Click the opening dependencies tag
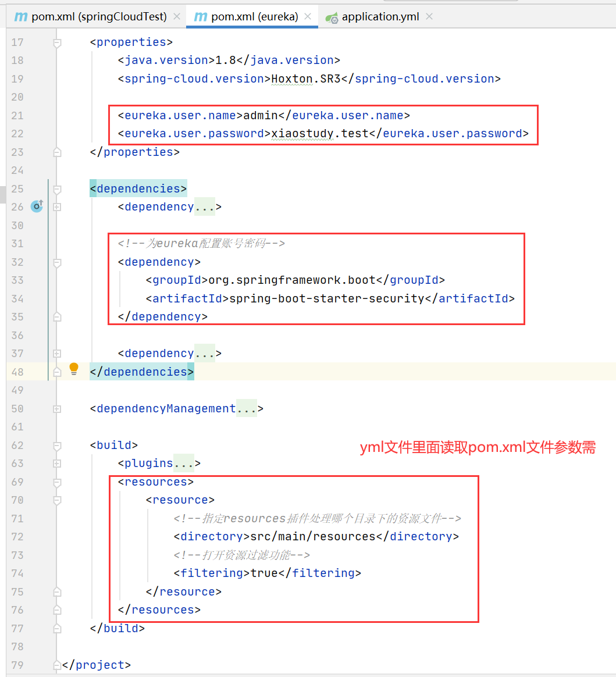The image size is (616, 677). [x=138, y=188]
